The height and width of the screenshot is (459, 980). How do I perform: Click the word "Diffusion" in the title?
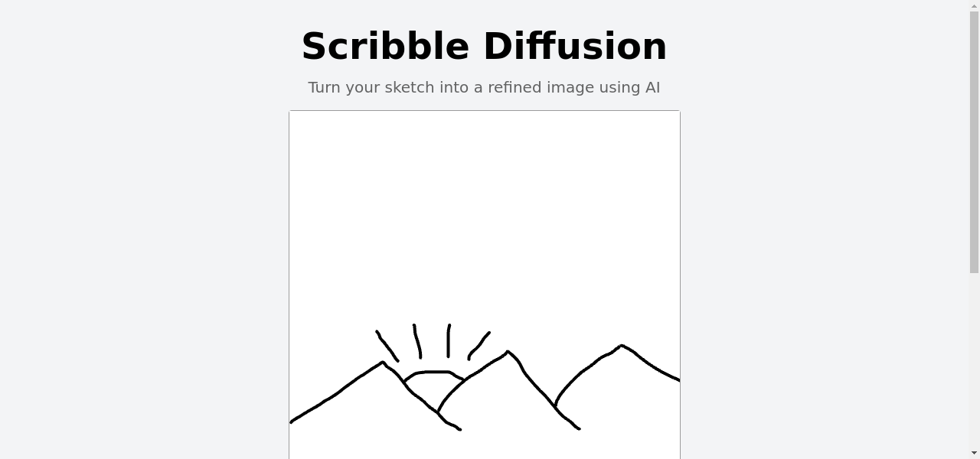click(x=575, y=47)
